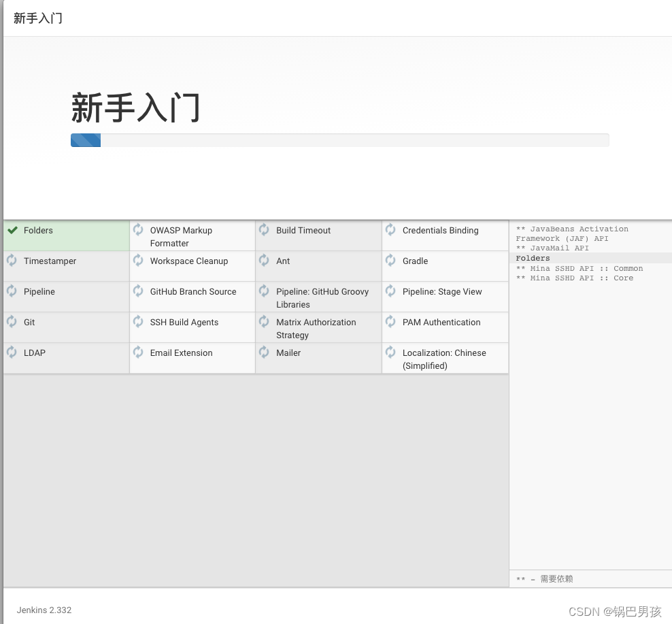
Task: Click the loading icon beside Build Timeout
Action: 264,231
